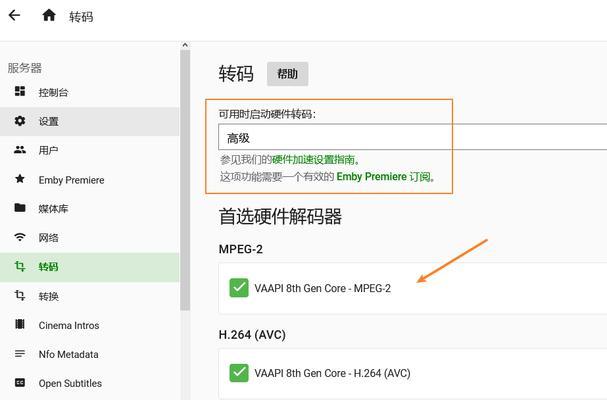Click the MPEG-2 section label
Viewport: 607px width, 400px height.
pos(241,249)
